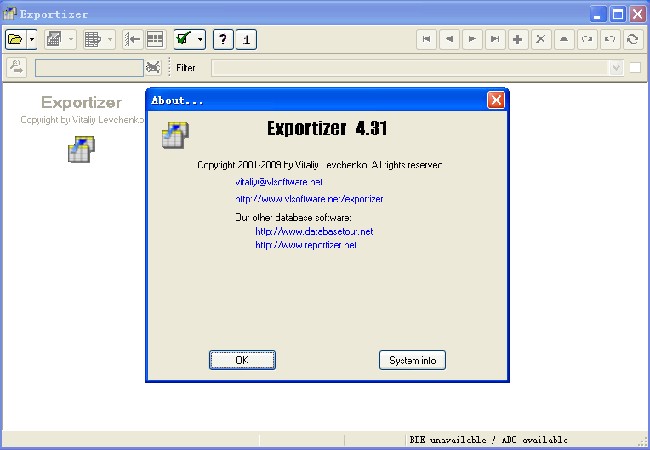Screen dimensions: 650x450
Task: Click the find next search icon
Action: click(17, 67)
